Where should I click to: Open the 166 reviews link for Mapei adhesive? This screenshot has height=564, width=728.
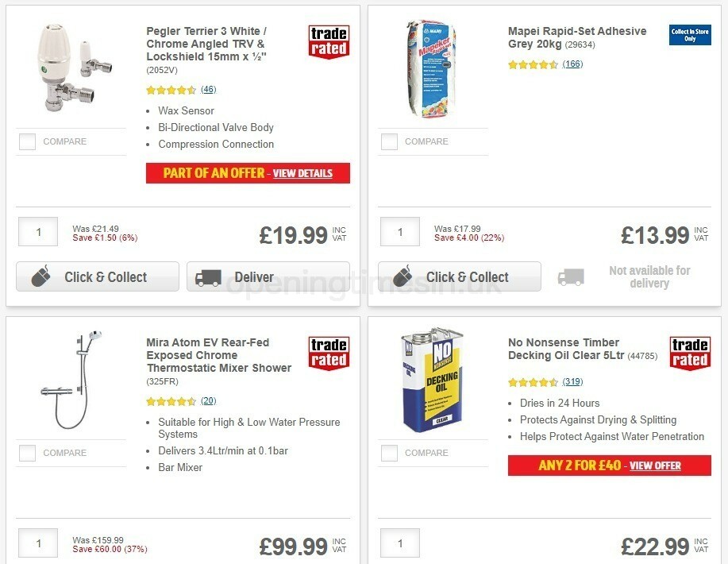click(572, 64)
